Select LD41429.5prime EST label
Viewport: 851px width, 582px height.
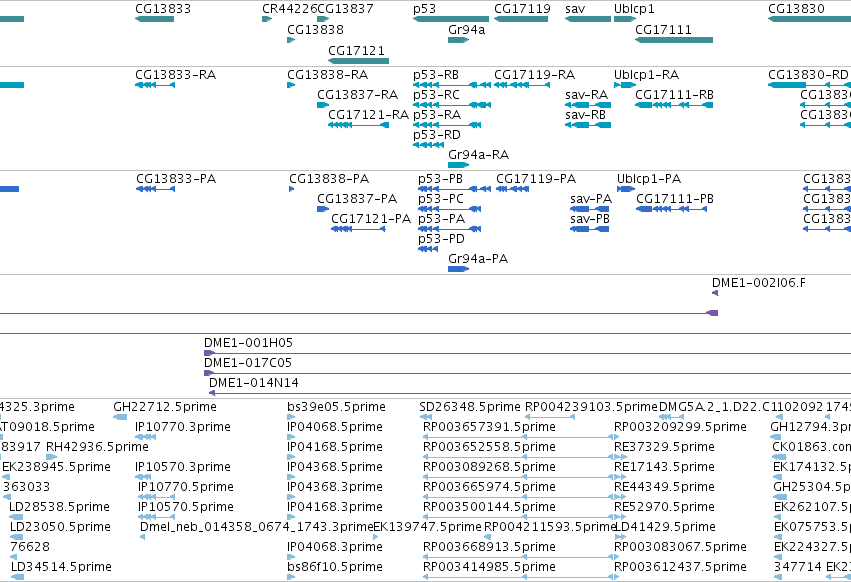(x=665, y=527)
